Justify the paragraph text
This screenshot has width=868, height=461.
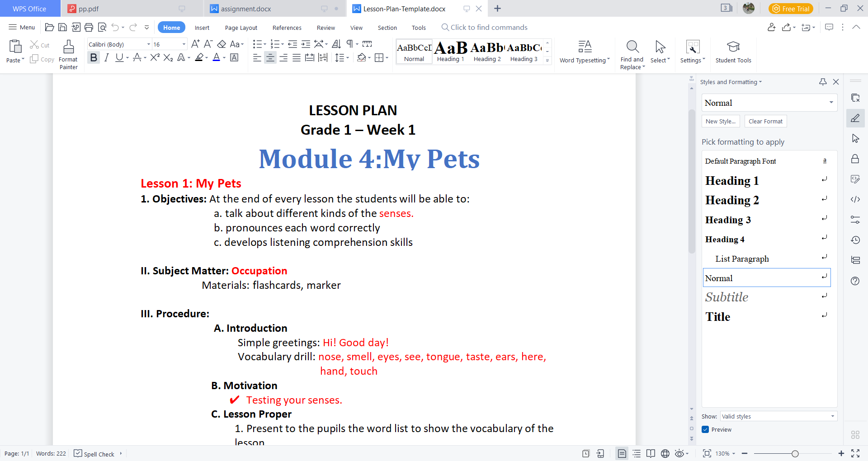point(297,57)
